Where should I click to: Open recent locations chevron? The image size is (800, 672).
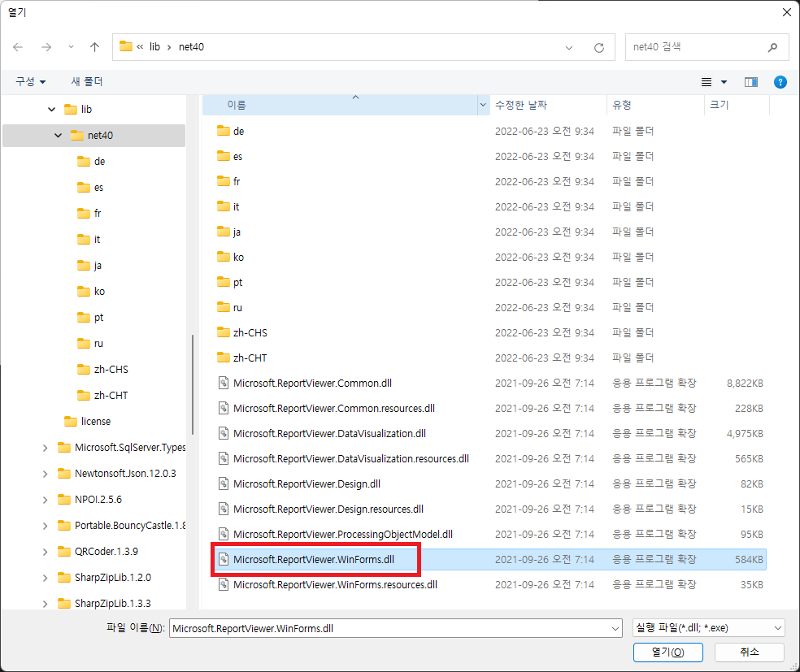coord(71,47)
